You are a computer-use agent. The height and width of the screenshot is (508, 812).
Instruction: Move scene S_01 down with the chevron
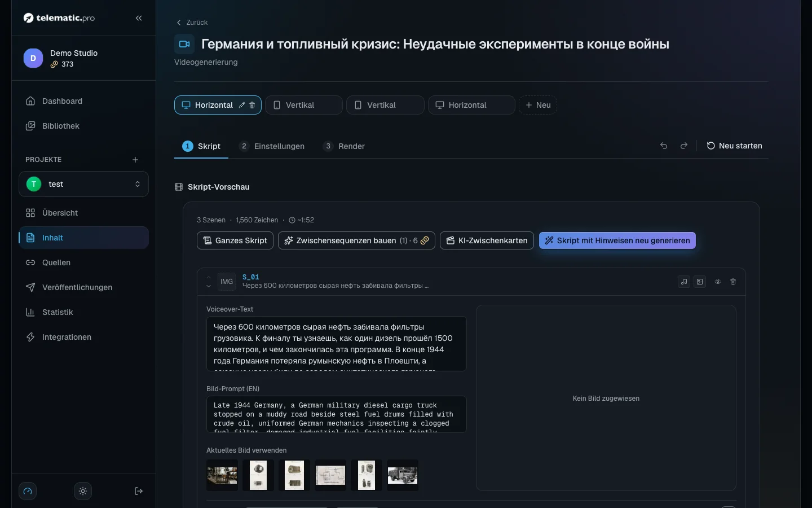[x=209, y=286]
